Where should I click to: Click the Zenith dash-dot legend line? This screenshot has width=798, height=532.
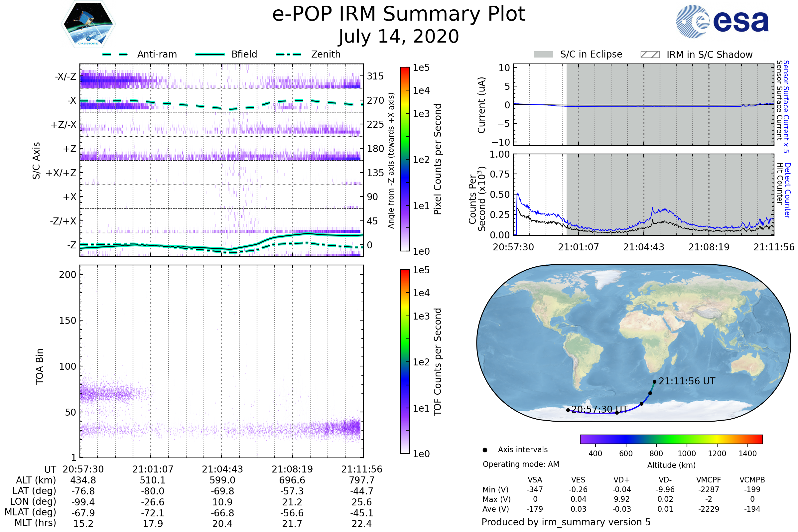coord(288,54)
